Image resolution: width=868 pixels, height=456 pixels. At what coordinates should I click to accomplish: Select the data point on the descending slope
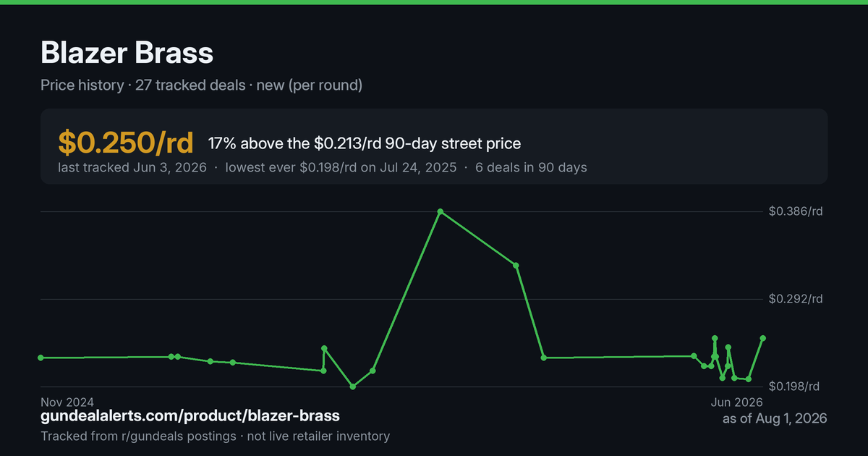(x=516, y=266)
